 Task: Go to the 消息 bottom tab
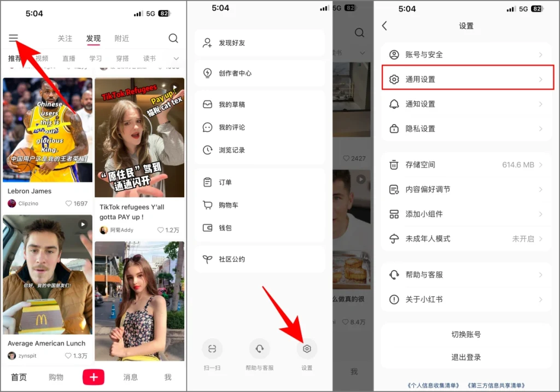click(x=130, y=377)
